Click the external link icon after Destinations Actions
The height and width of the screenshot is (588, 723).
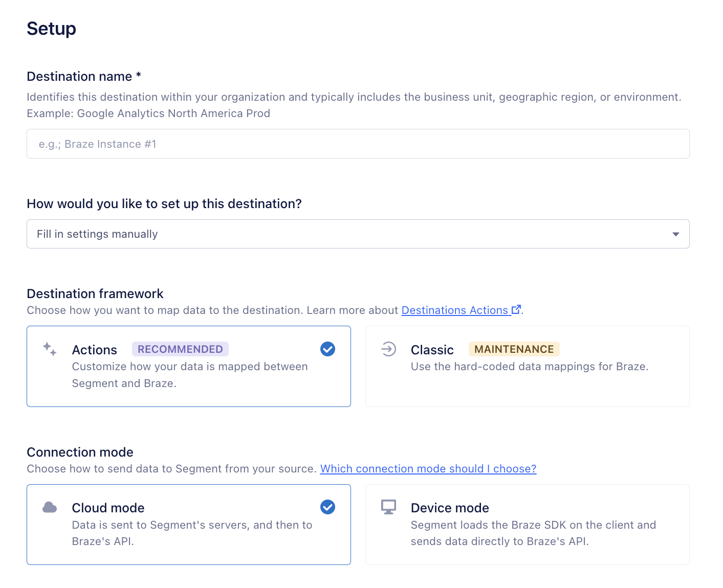tap(516, 308)
